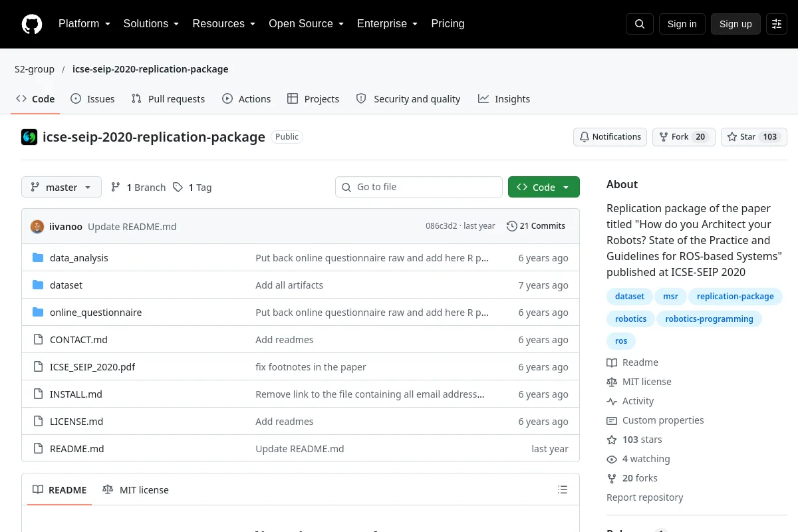This screenshot has height=532, width=798.
Task: Click the ros topic tag
Action: coord(621,341)
